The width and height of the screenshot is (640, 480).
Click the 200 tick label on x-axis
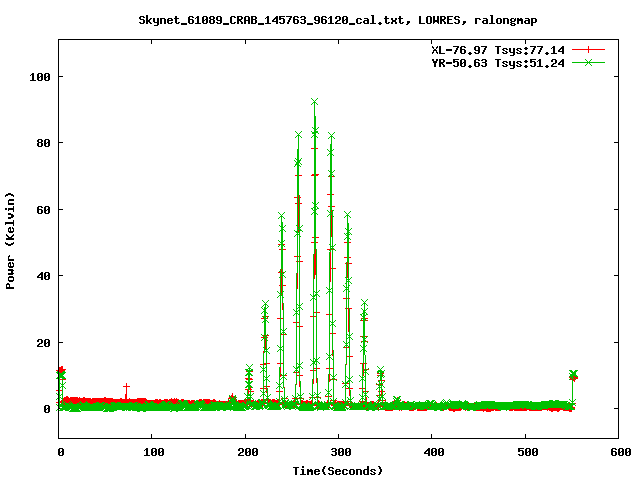(245, 453)
